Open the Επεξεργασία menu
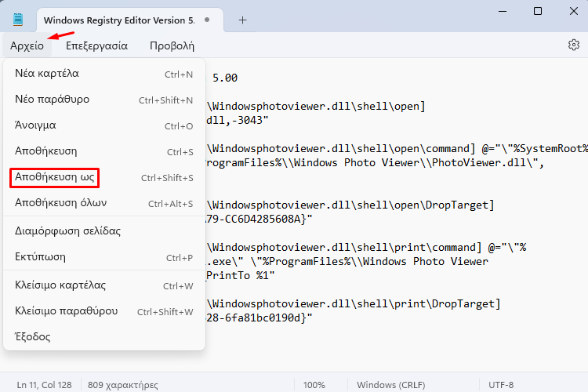 coord(96,45)
